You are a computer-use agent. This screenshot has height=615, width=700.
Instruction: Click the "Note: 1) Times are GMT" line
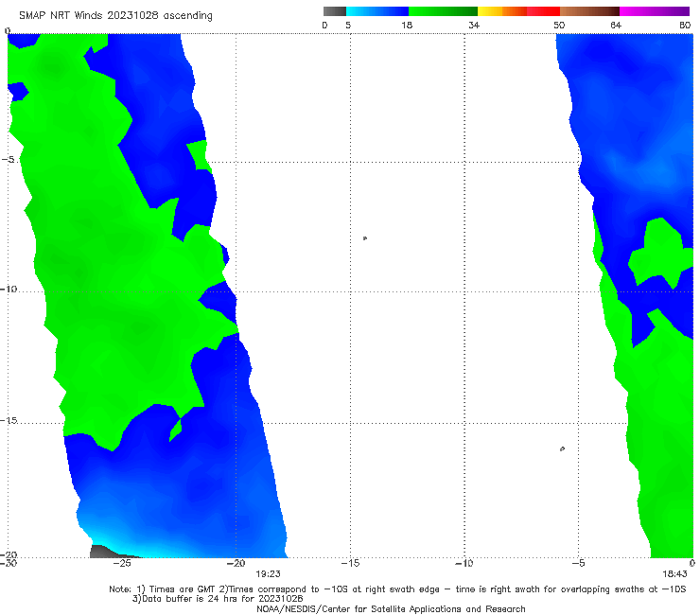[x=397, y=589]
